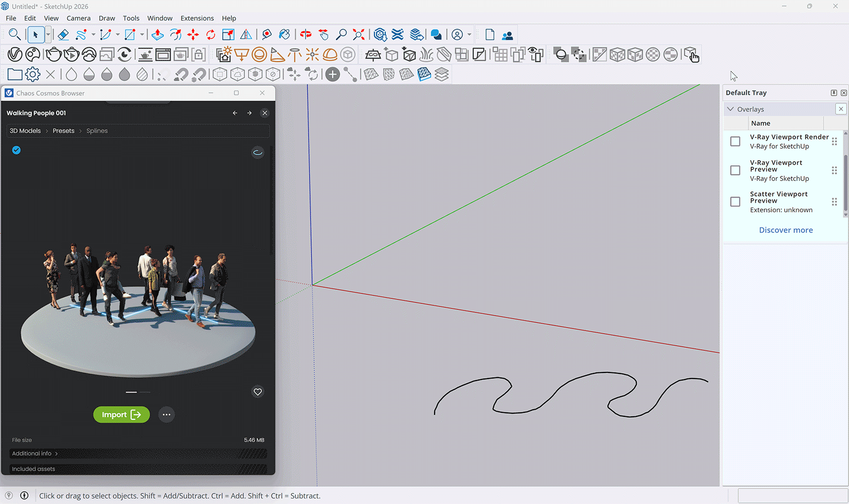Open the Select tool dropdown arrow
This screenshot has width=849, height=504.
click(48, 34)
